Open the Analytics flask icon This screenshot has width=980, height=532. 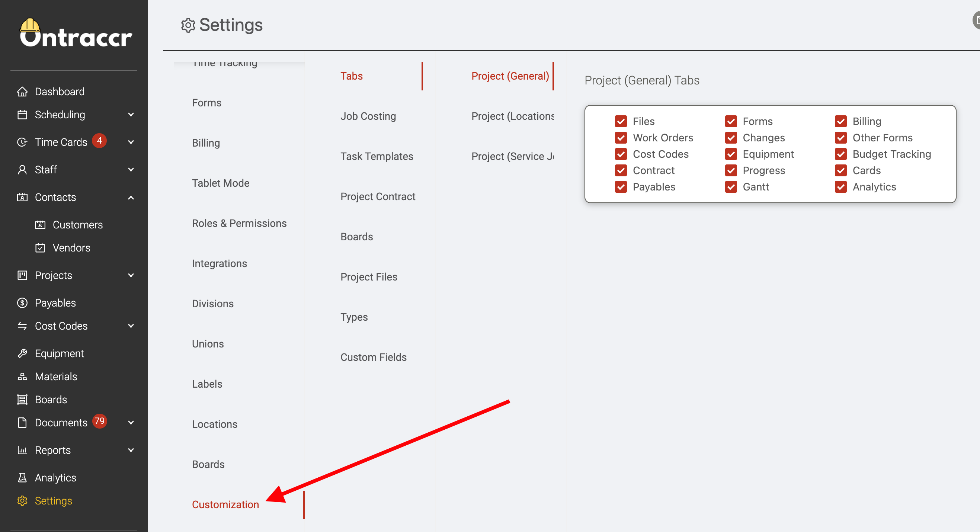pyautogui.click(x=22, y=478)
